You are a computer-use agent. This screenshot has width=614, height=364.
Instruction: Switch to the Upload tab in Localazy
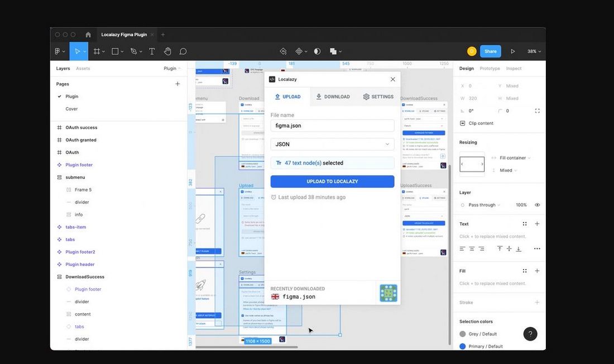click(x=287, y=97)
